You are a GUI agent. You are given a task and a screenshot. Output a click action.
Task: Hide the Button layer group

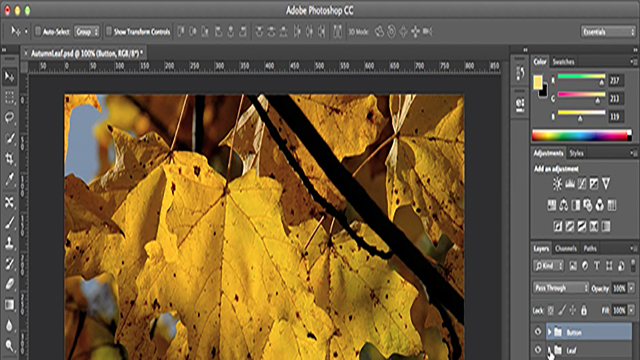point(538,332)
